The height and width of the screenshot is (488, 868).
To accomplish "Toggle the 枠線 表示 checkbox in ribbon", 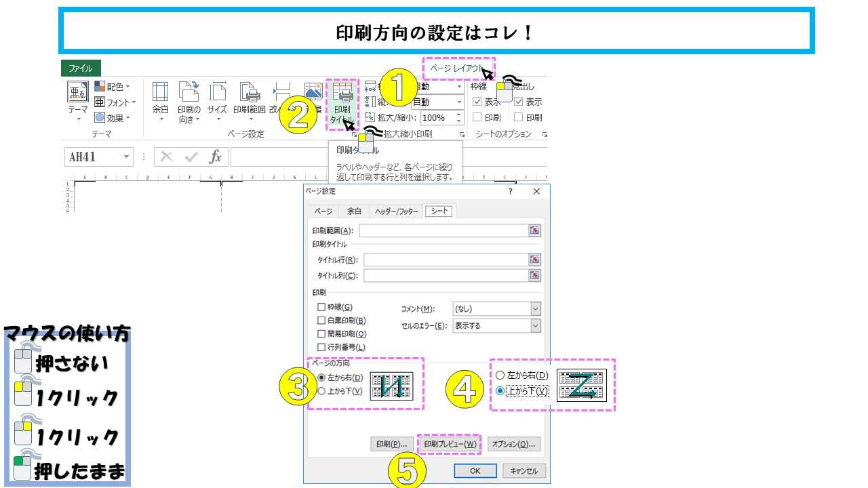I will (477, 102).
